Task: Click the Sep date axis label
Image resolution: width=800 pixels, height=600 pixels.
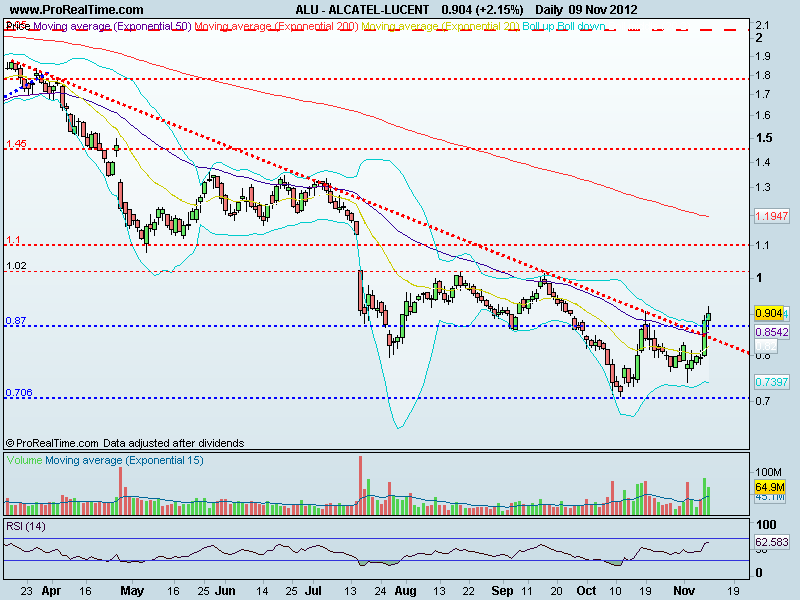Action: click(x=503, y=591)
